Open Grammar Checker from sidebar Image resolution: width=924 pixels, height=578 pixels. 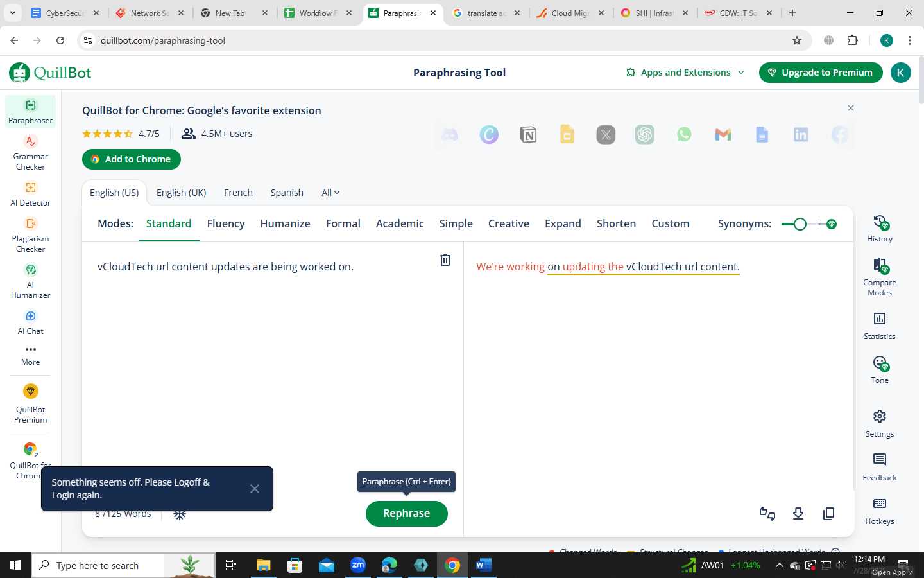click(30, 152)
